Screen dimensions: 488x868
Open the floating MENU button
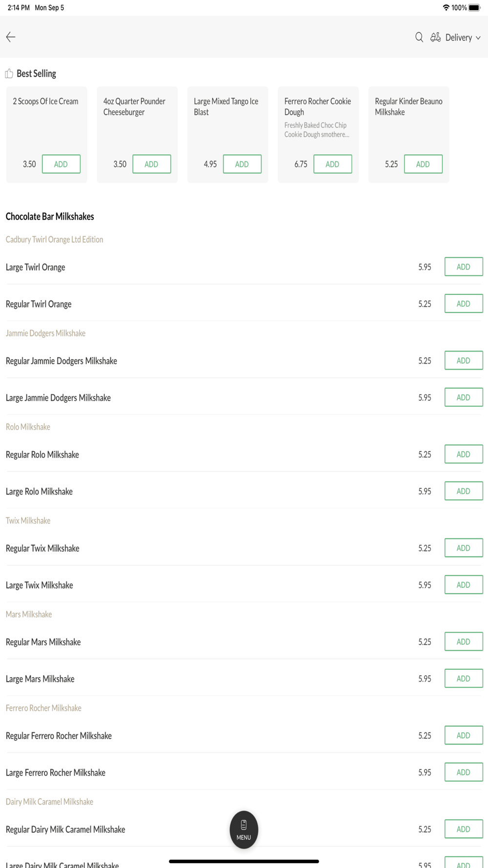[244, 829]
